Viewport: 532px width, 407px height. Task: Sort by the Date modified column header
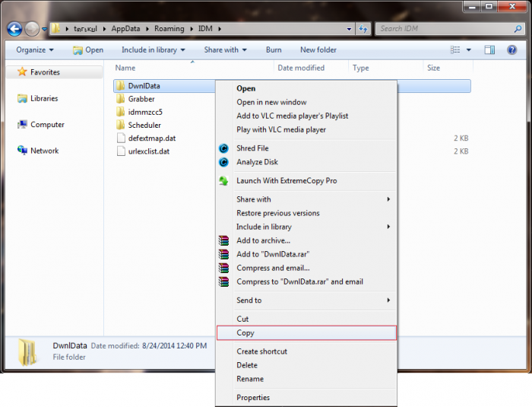click(301, 68)
